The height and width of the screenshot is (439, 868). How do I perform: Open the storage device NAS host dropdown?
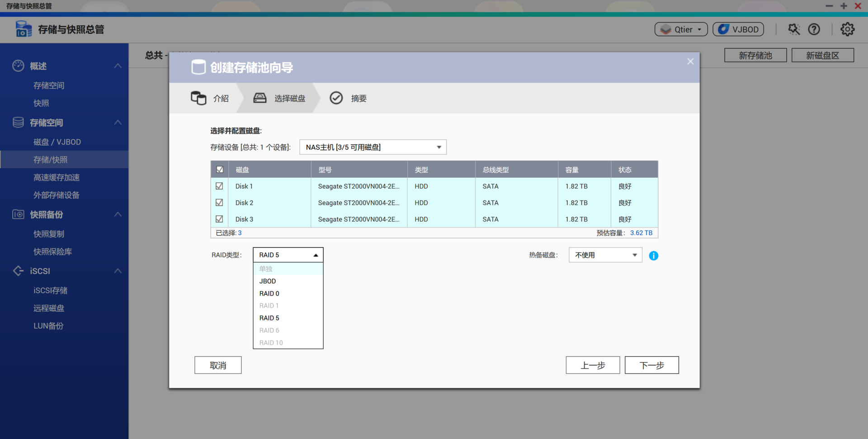[373, 147]
